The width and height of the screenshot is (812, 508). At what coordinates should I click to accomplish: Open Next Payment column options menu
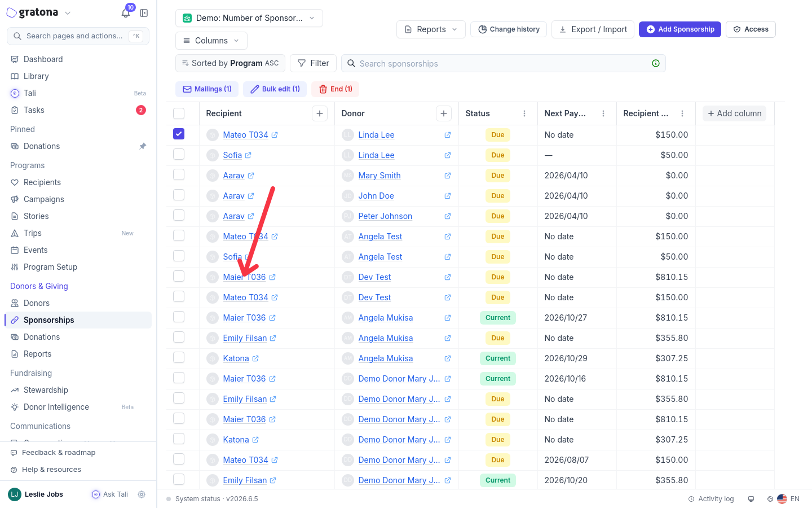(x=603, y=113)
